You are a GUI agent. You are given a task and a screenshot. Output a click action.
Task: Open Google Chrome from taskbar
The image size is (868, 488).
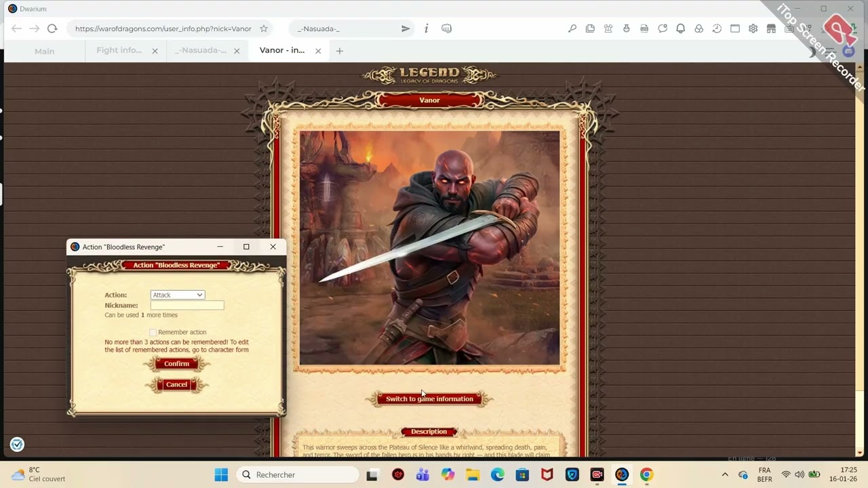(646, 474)
